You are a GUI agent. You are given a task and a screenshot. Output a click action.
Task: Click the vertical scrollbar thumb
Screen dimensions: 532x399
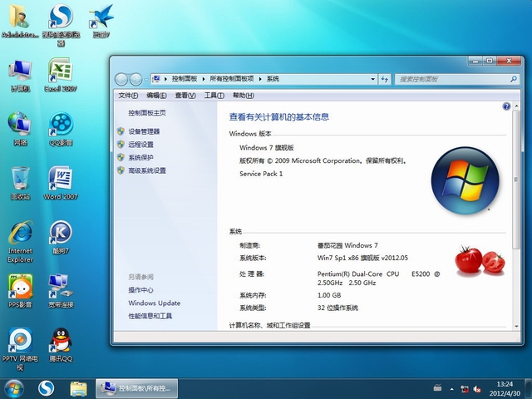tap(516, 180)
